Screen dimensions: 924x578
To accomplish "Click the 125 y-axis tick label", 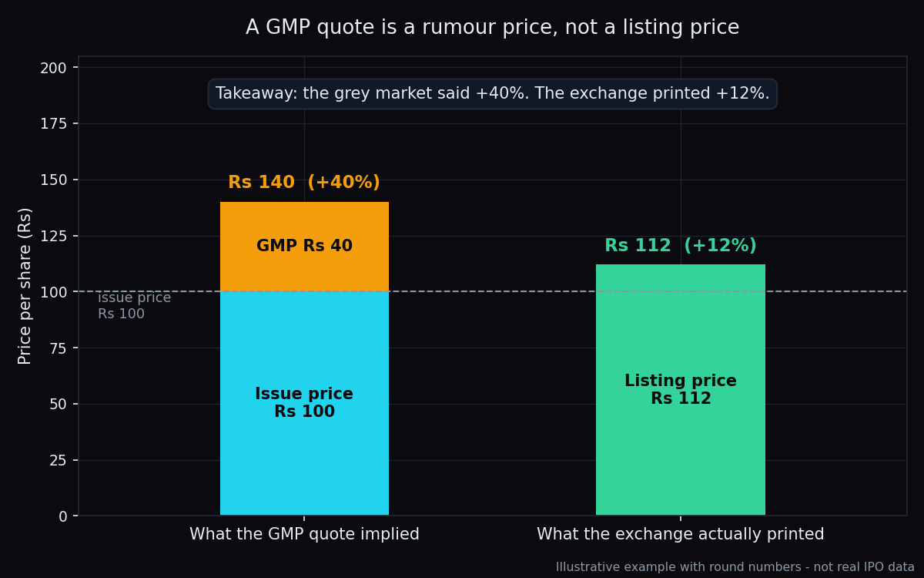I will (54, 236).
